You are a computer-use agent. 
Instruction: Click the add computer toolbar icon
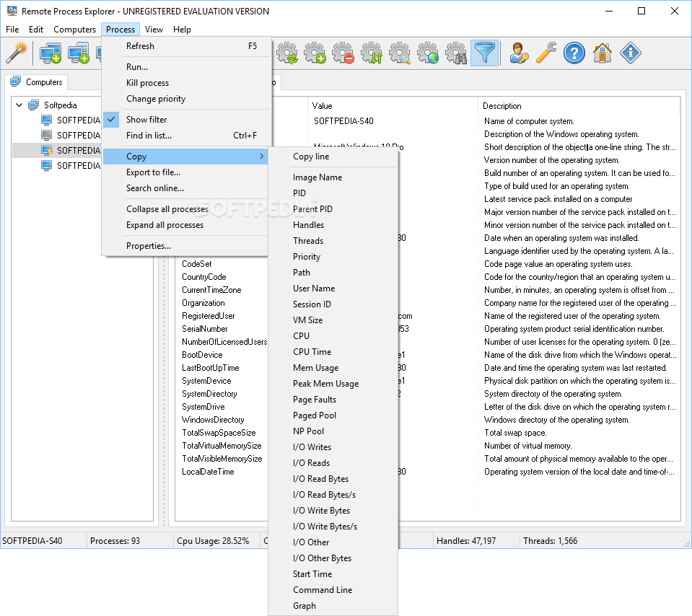click(51, 53)
